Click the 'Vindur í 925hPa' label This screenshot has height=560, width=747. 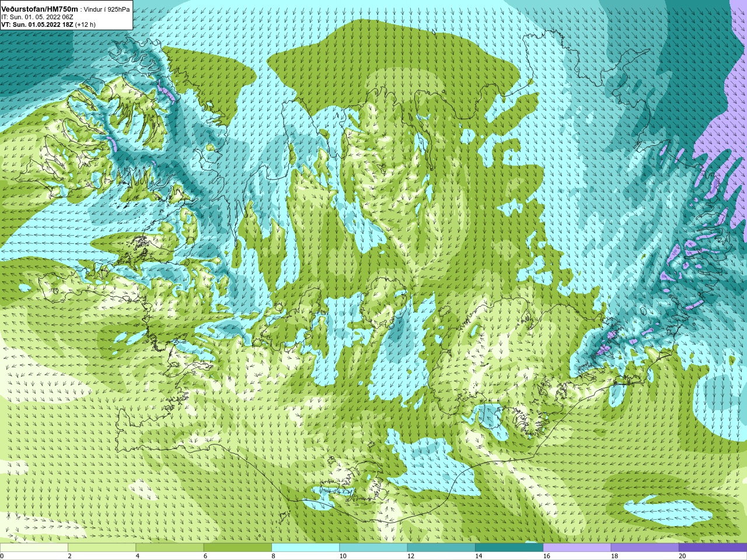point(107,9)
